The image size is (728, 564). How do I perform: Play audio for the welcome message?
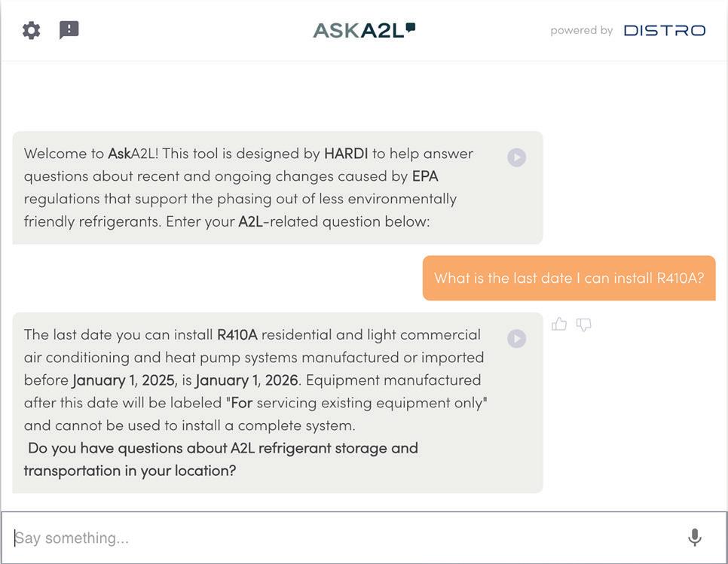point(516,157)
